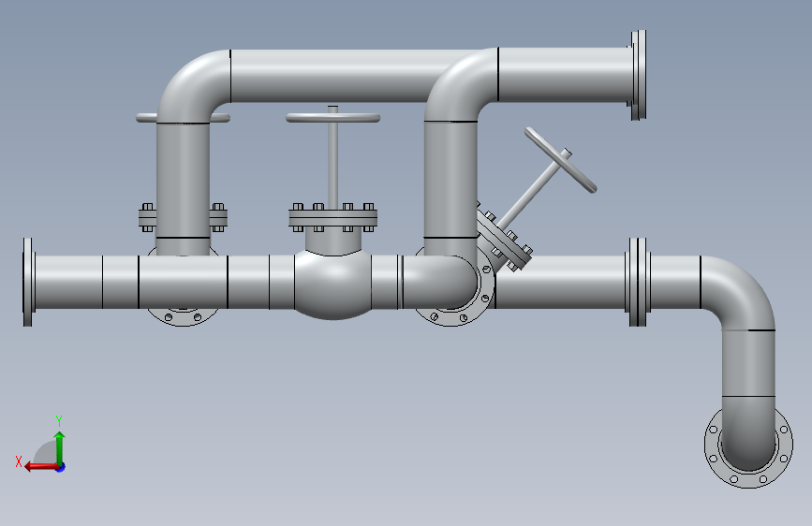Click the green Y axis arrow of triad

click(x=60, y=447)
